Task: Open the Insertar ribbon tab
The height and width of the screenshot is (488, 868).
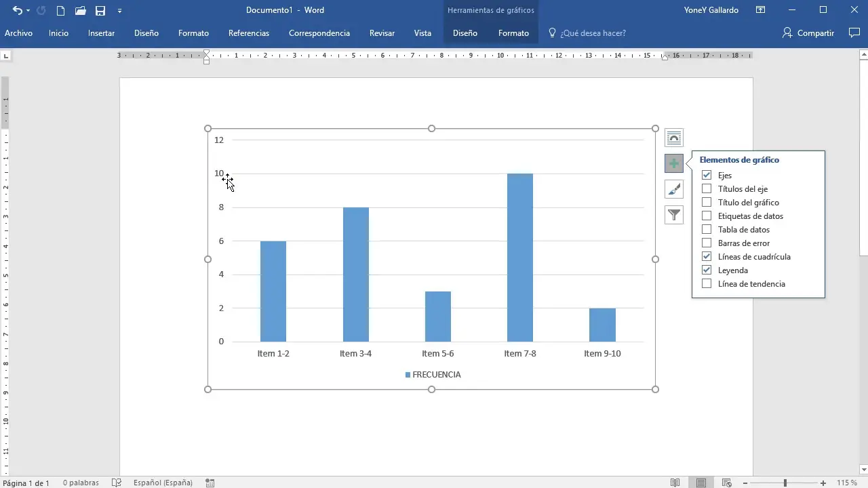Action: coord(101,33)
